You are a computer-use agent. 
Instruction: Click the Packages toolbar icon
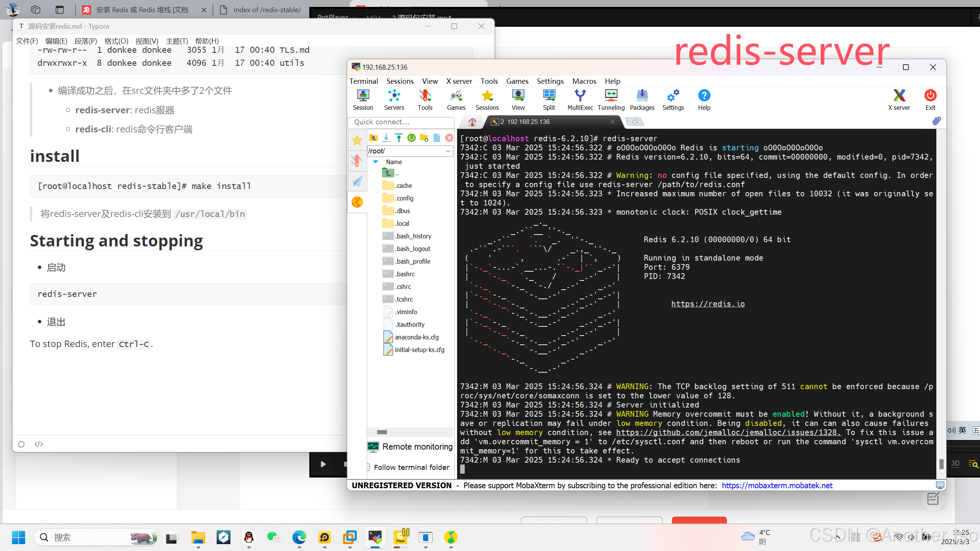click(x=642, y=99)
